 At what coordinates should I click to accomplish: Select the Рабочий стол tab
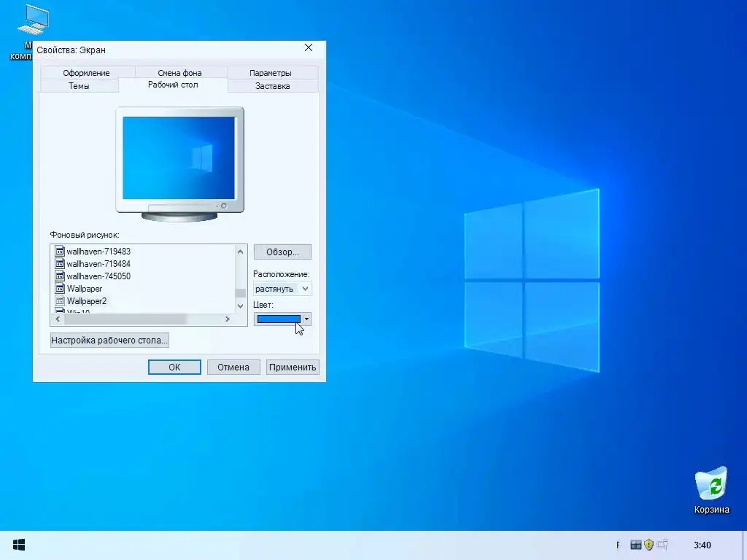point(173,85)
